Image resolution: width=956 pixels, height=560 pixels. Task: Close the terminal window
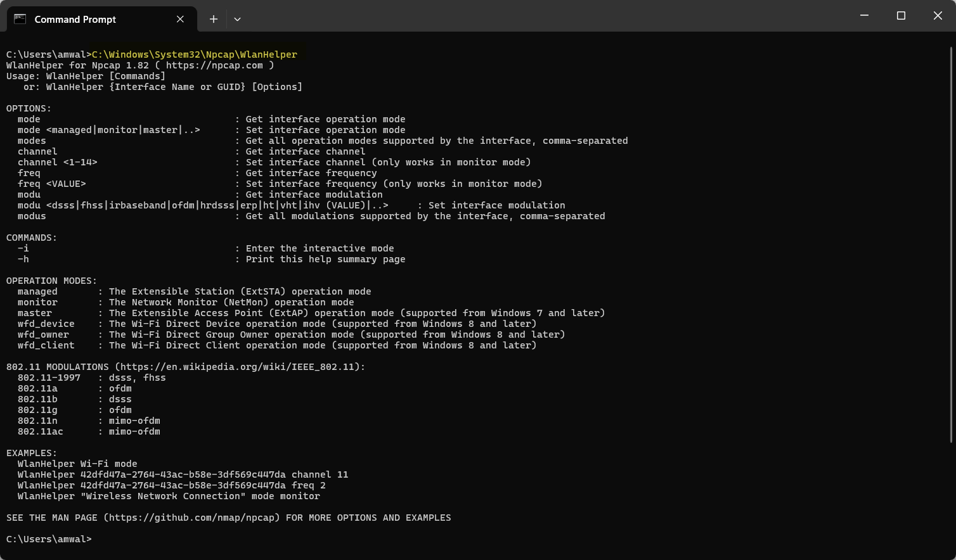point(938,15)
